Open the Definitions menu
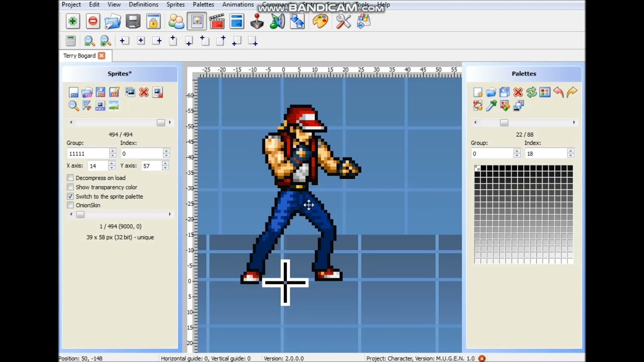 (x=143, y=5)
